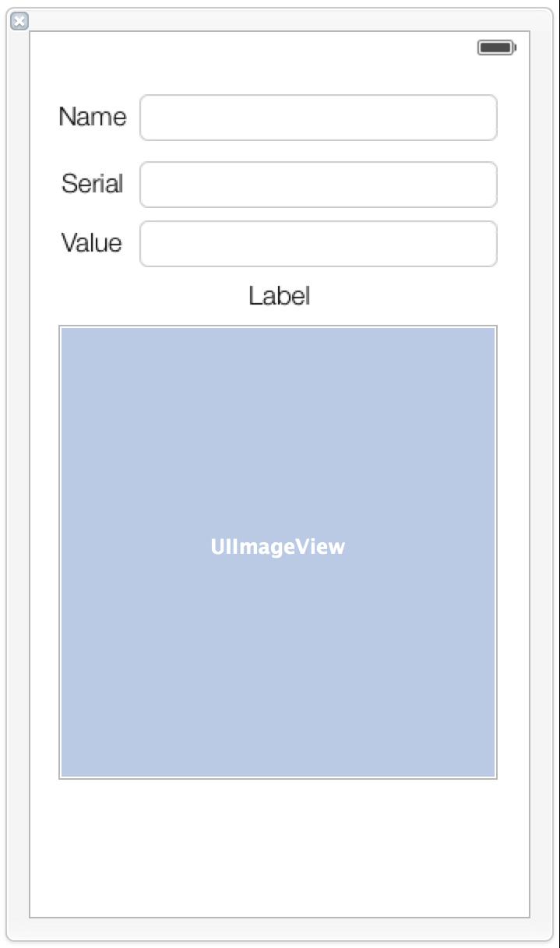This screenshot has height=948, width=560.
Task: Click the text field beside Value
Action: 319,244
